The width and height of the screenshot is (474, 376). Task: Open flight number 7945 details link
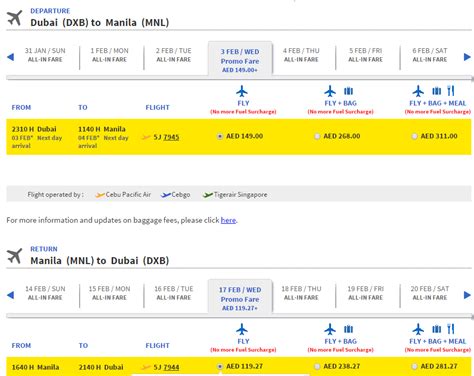(171, 137)
